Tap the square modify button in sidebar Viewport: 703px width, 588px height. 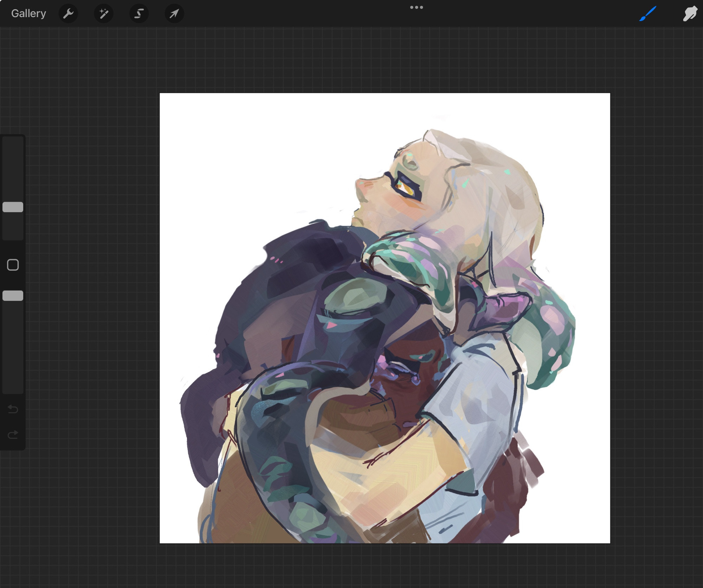13,265
